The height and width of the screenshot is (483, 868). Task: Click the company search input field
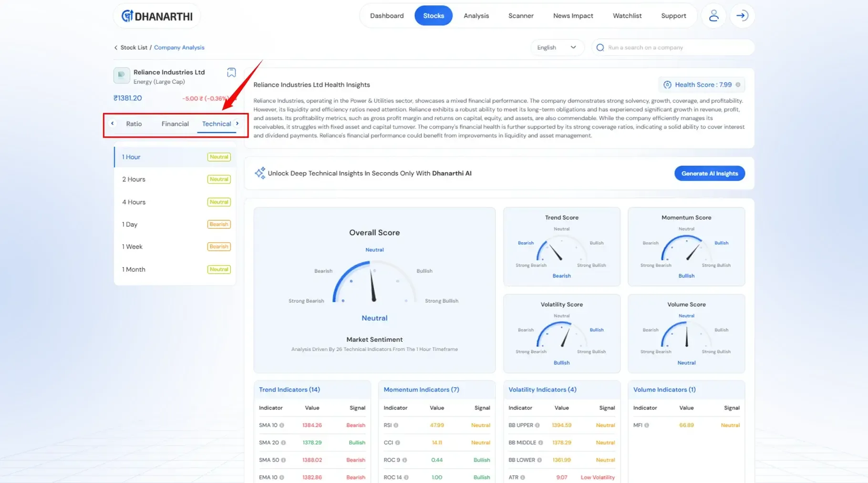(672, 48)
